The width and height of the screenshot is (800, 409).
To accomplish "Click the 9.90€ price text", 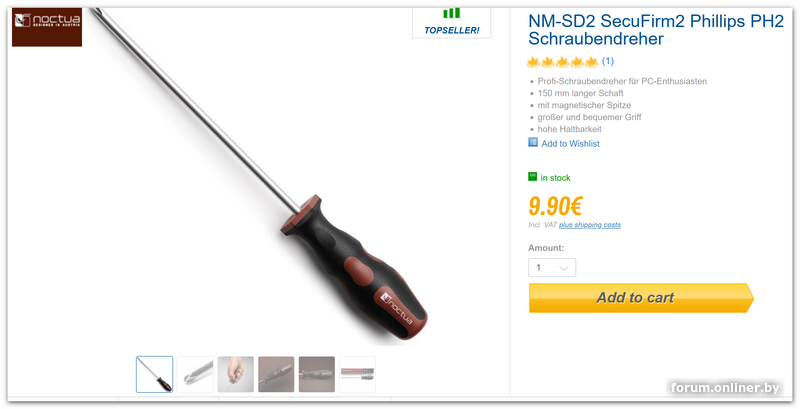I will pyautogui.click(x=555, y=206).
